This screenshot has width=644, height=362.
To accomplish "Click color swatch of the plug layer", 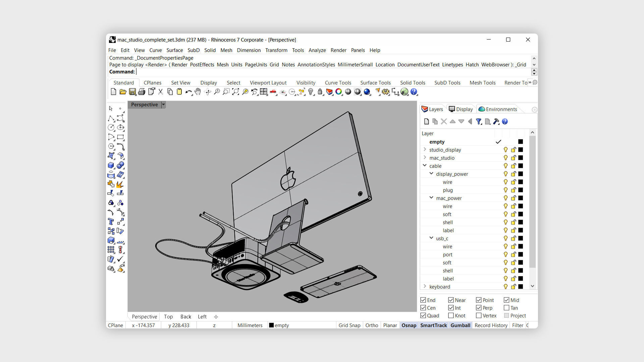I will (x=521, y=190).
